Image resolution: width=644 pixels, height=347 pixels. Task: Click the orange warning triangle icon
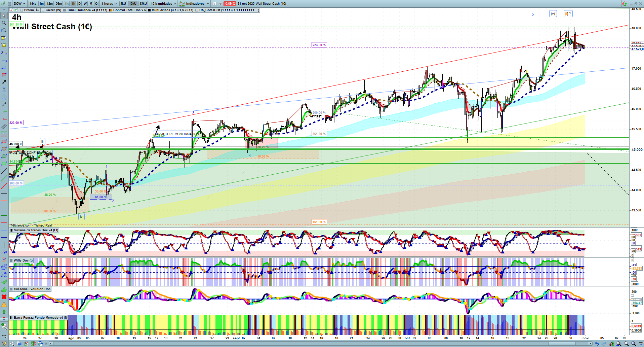pyautogui.click(x=4, y=304)
